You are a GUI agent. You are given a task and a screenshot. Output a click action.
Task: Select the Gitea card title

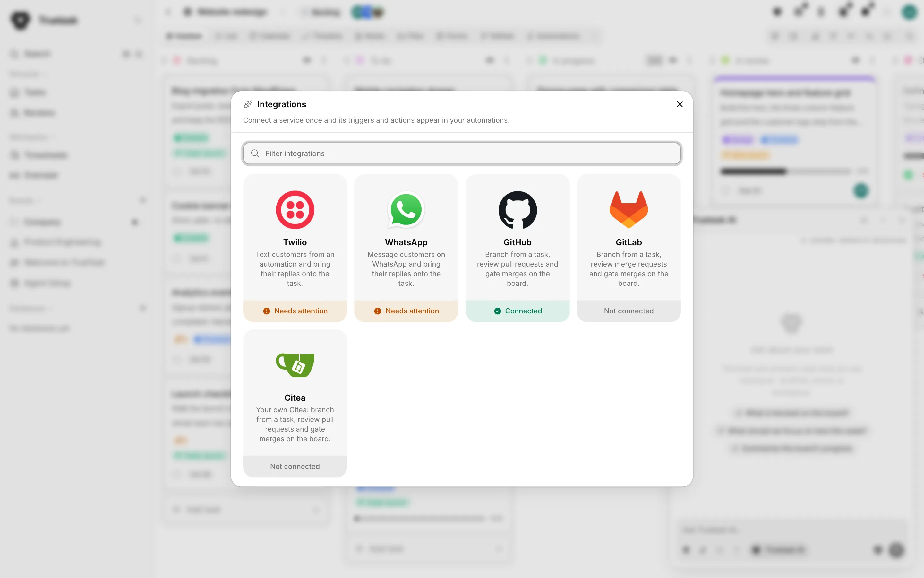[x=295, y=398]
